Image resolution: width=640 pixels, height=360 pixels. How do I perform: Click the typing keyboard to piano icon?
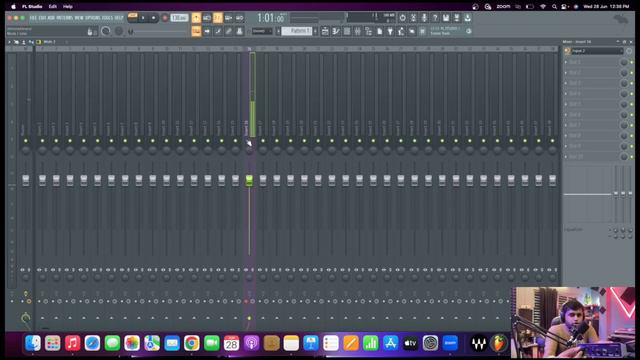click(x=196, y=31)
